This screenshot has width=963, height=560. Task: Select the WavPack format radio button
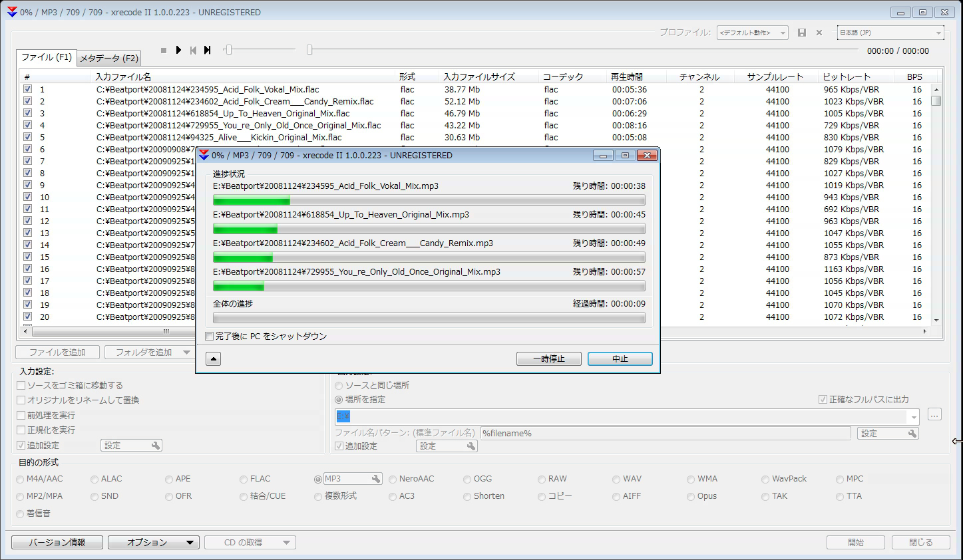(765, 479)
